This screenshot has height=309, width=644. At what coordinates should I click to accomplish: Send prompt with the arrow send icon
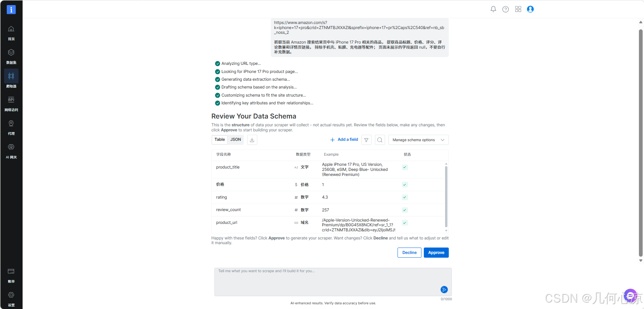(444, 289)
